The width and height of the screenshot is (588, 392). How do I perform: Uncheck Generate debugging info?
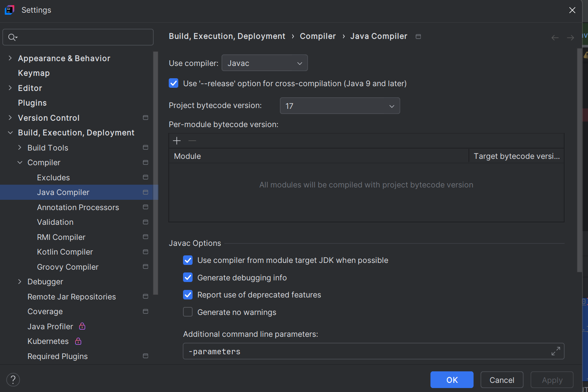[188, 278]
